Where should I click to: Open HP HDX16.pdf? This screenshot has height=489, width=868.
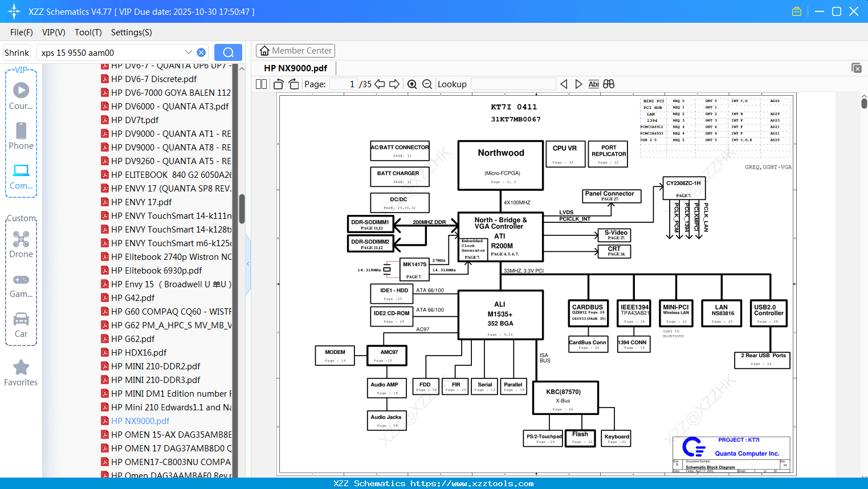[x=139, y=353]
